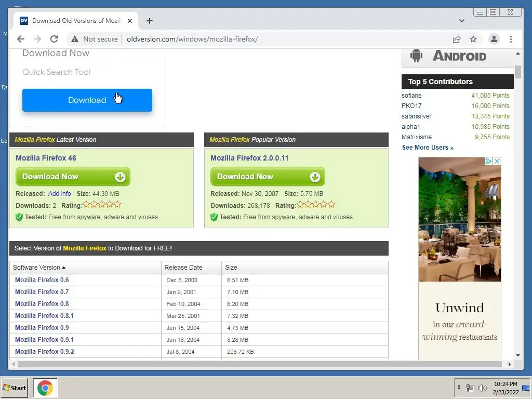Click the vertical scrollbar thumb
This screenshot has width=532, height=399.
[x=518, y=72]
